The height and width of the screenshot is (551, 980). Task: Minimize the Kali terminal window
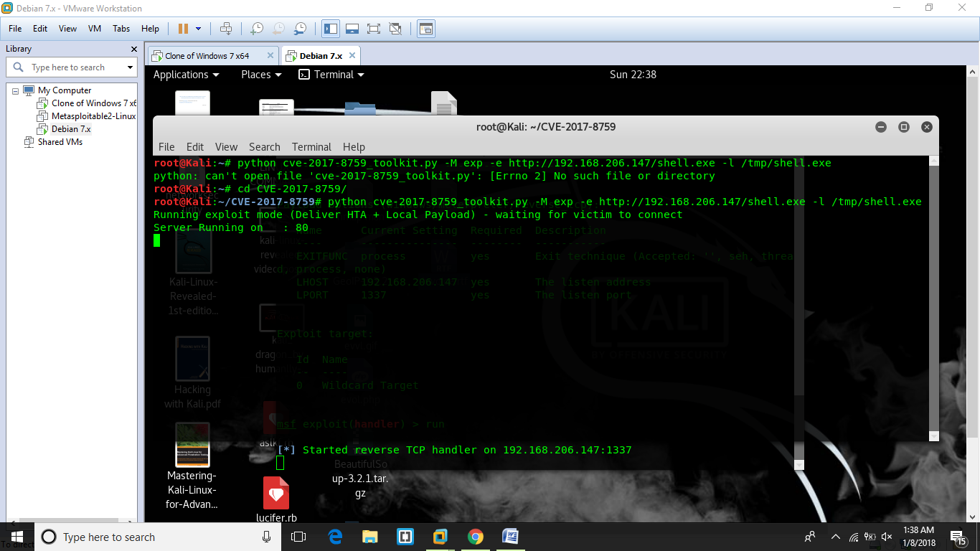point(881,127)
